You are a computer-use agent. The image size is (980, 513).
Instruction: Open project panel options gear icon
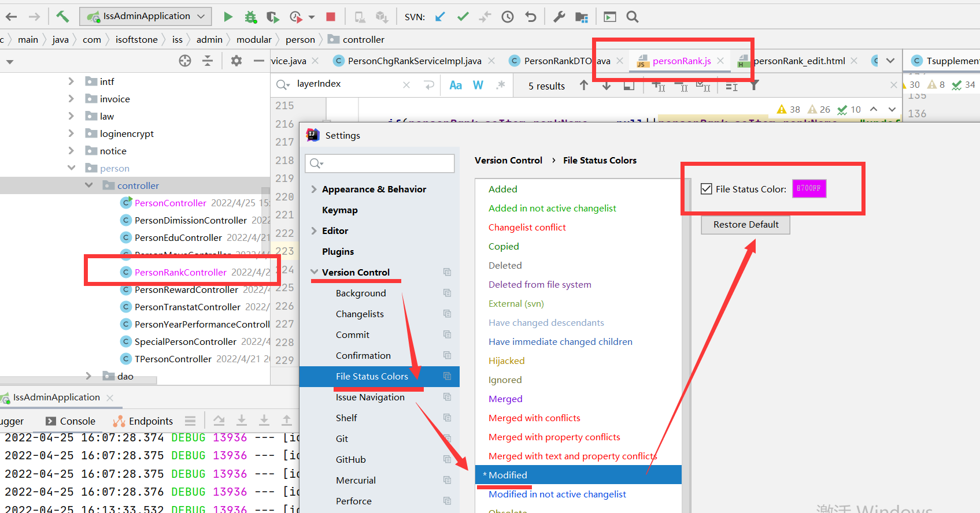(236, 61)
